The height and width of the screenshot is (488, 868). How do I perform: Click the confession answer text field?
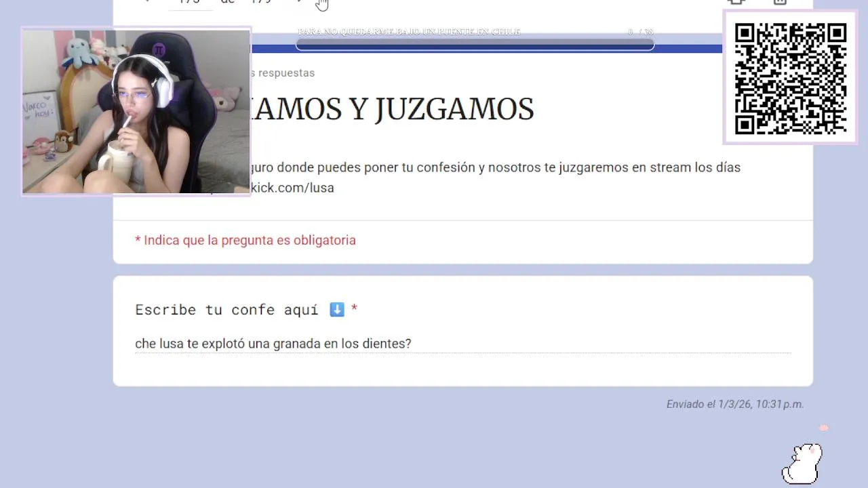point(462,344)
